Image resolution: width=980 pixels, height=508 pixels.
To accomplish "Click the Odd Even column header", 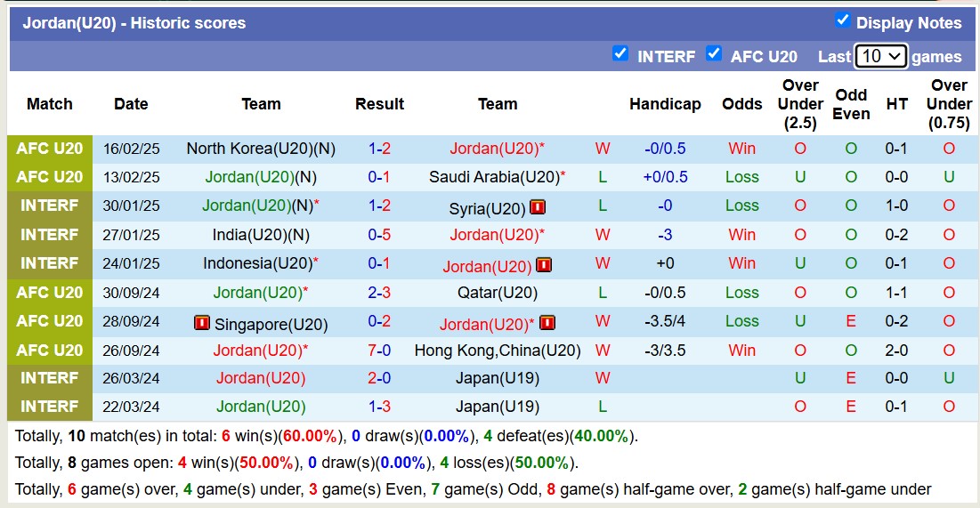I will [x=851, y=104].
